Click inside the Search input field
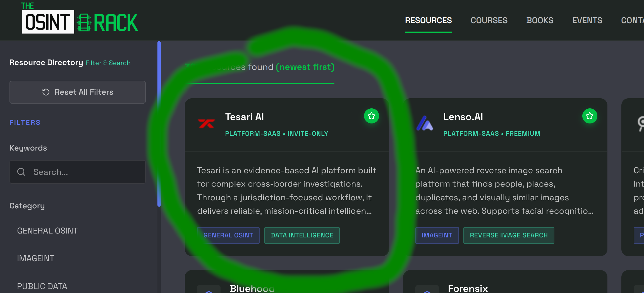 78,172
